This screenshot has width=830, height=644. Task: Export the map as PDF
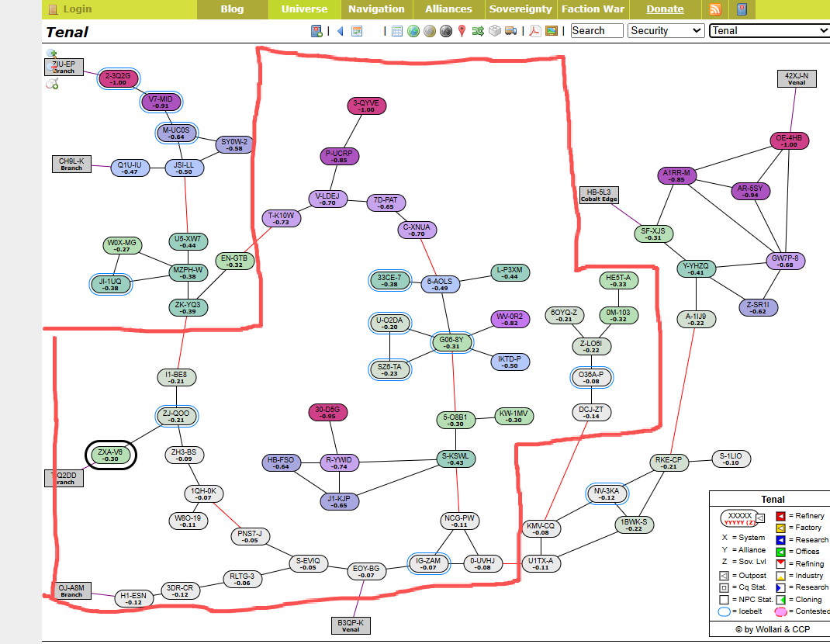point(534,31)
